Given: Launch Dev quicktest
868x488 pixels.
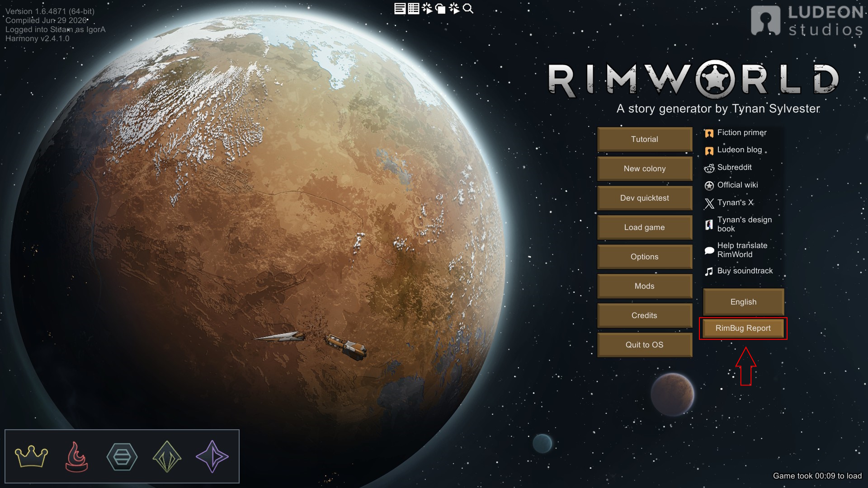Looking at the screenshot, I should pyautogui.click(x=645, y=198).
